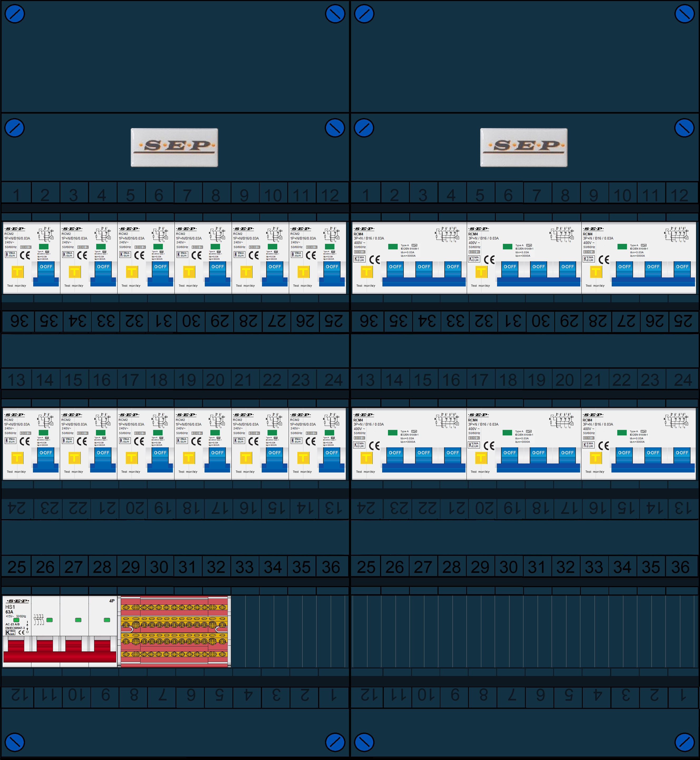Image resolution: width=700 pixels, height=760 pixels.
Task: Click the red and yellow terminal block beside the HS1 switch
Action: click(174, 631)
